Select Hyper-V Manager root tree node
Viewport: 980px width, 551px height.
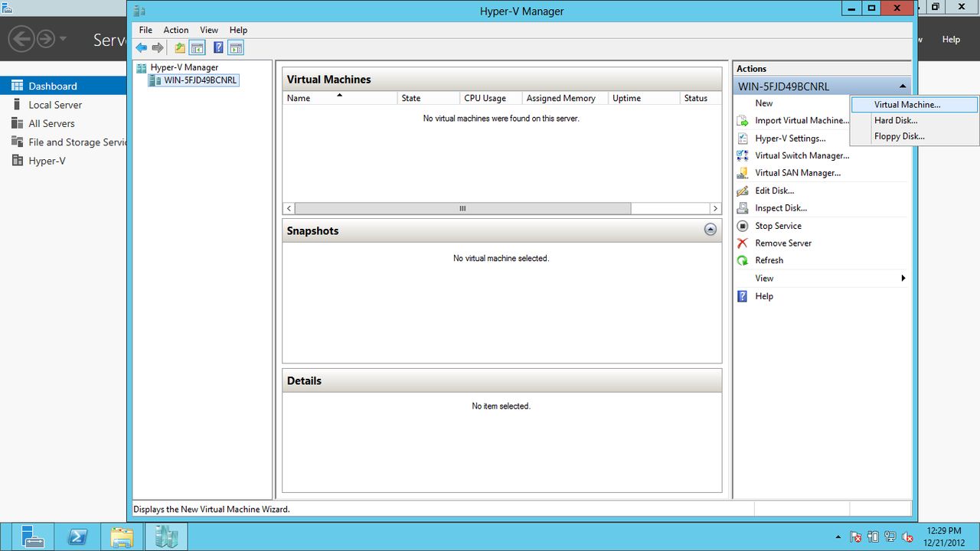click(184, 67)
